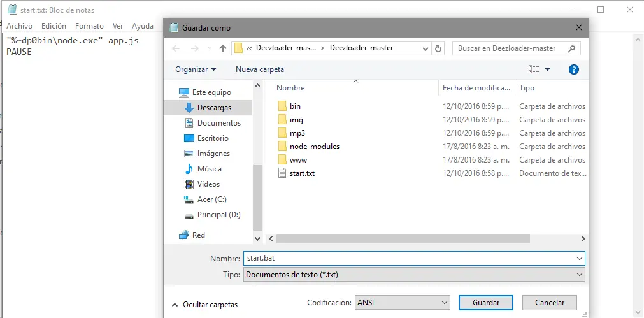Viewport: 644px width, 318px height.
Task: Open the dialog help question mark icon
Action: click(574, 69)
